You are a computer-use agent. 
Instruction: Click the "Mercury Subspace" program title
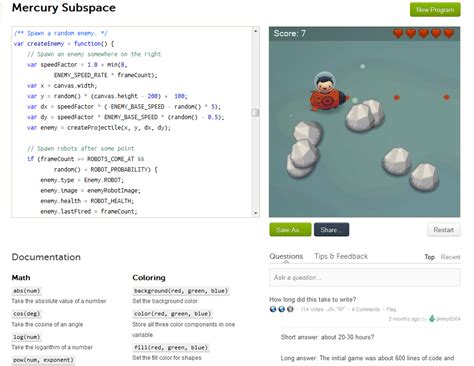pyautogui.click(x=64, y=8)
